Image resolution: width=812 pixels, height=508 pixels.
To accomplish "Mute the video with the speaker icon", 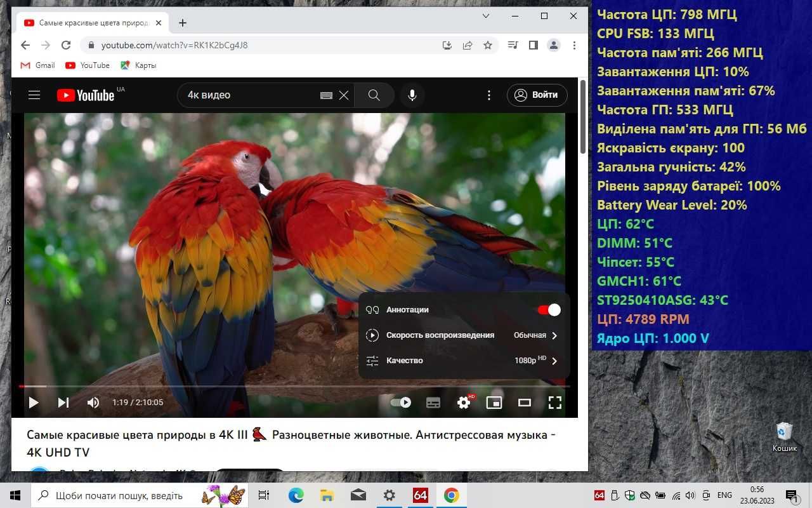I will coord(93,403).
